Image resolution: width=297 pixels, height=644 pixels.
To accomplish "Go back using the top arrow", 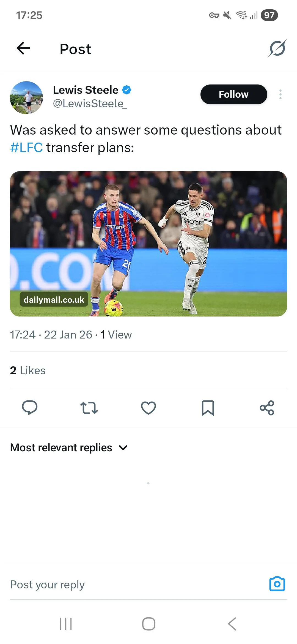I will (23, 48).
